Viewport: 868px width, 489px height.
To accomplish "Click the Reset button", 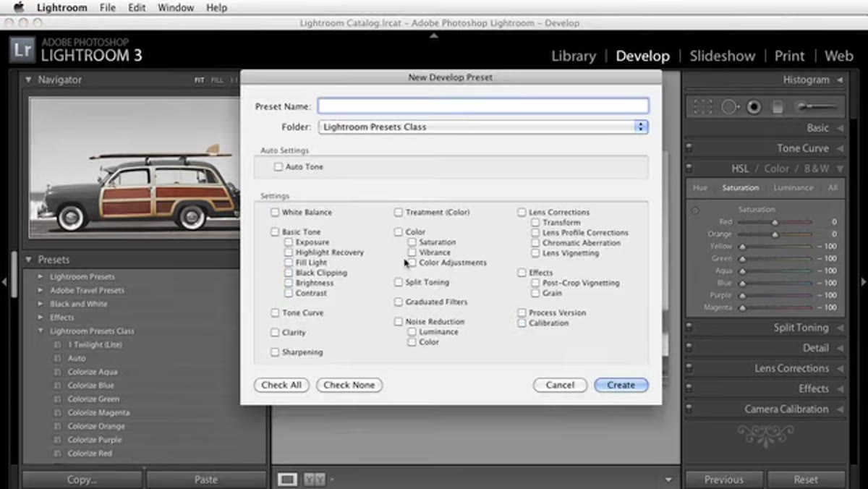I will pyautogui.click(x=806, y=480).
